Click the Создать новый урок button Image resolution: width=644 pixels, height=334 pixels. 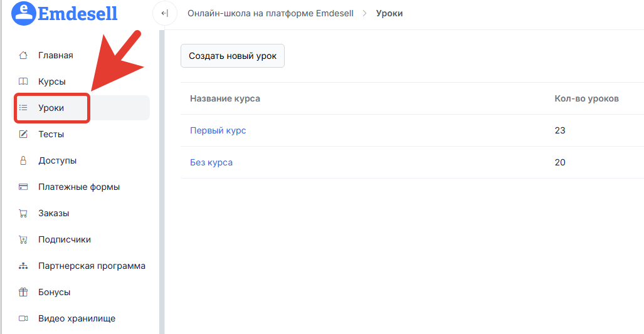coord(233,56)
